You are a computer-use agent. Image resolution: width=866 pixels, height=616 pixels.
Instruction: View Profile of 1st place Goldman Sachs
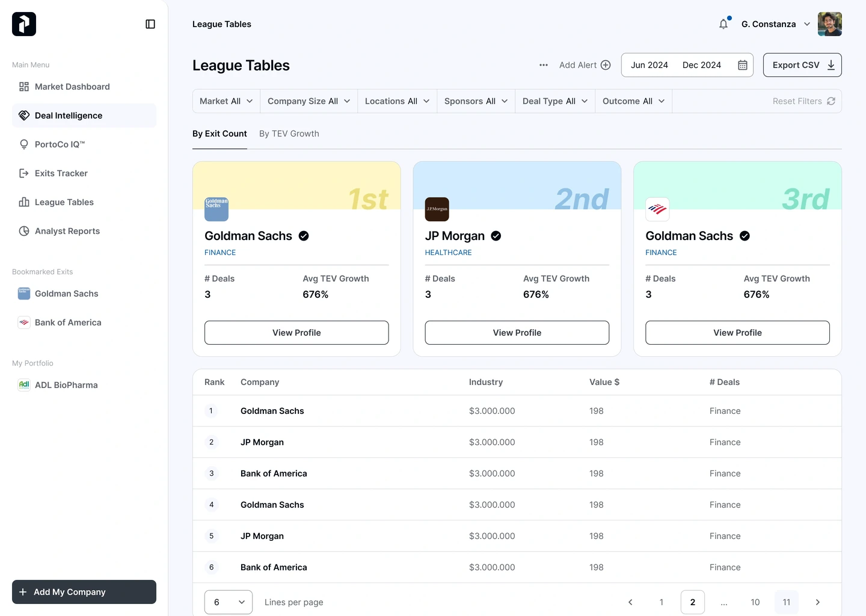[296, 333]
